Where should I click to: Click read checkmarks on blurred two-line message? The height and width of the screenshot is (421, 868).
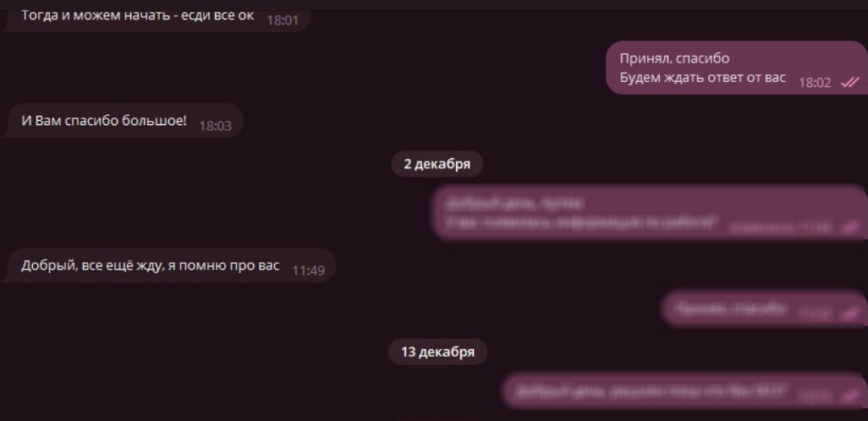[849, 227]
